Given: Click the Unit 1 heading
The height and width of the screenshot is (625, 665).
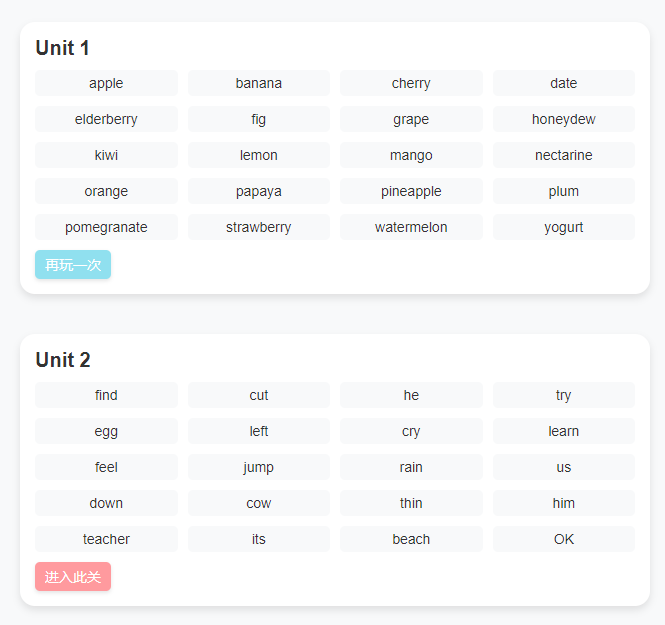Looking at the screenshot, I should [x=62, y=48].
